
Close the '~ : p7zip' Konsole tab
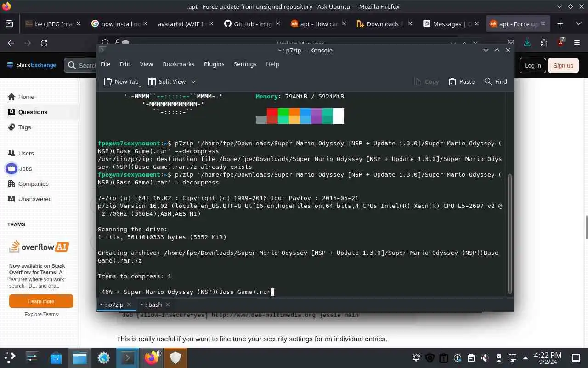pyautogui.click(x=129, y=305)
